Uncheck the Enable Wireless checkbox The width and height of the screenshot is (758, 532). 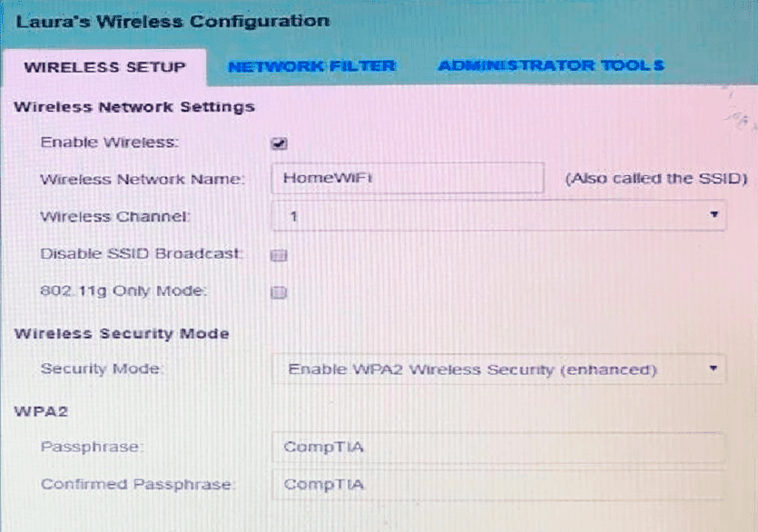[x=280, y=143]
